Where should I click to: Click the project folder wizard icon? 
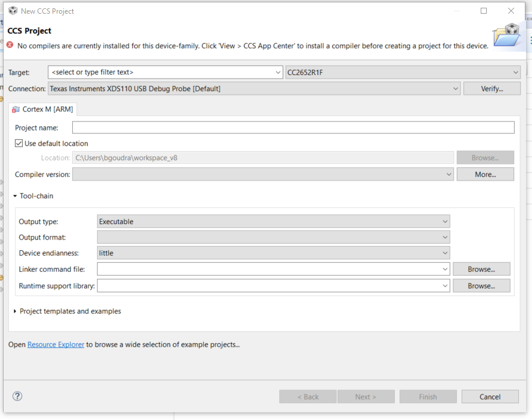508,36
